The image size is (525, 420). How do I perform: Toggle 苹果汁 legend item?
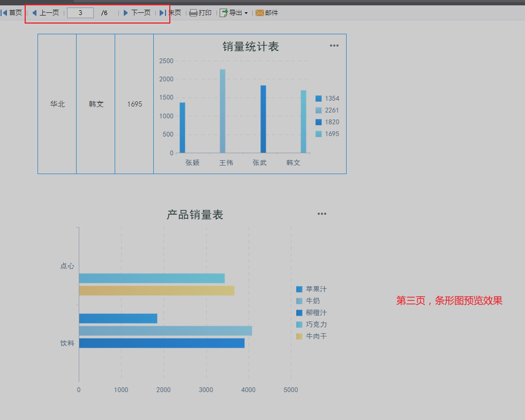point(311,289)
